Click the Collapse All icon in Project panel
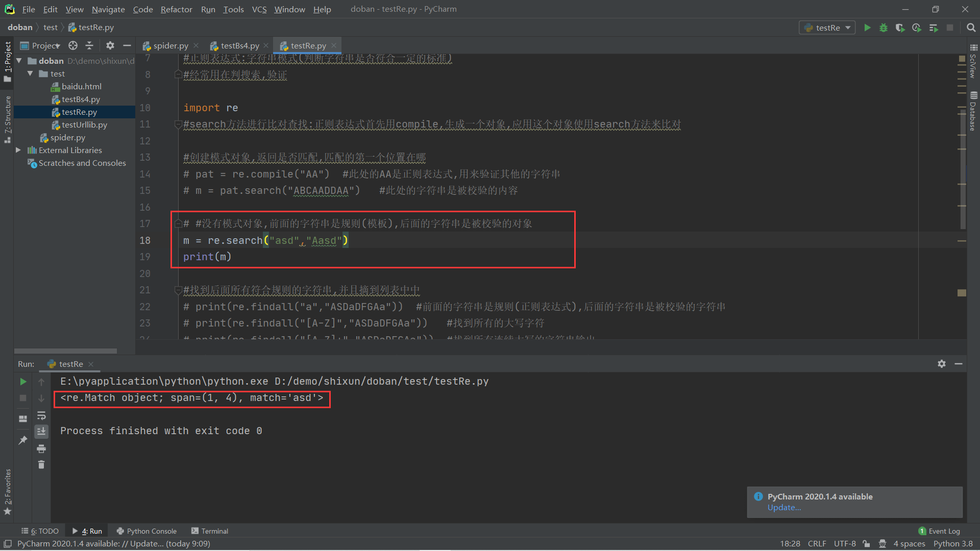Screen dimensions: 980x551 [x=89, y=46]
